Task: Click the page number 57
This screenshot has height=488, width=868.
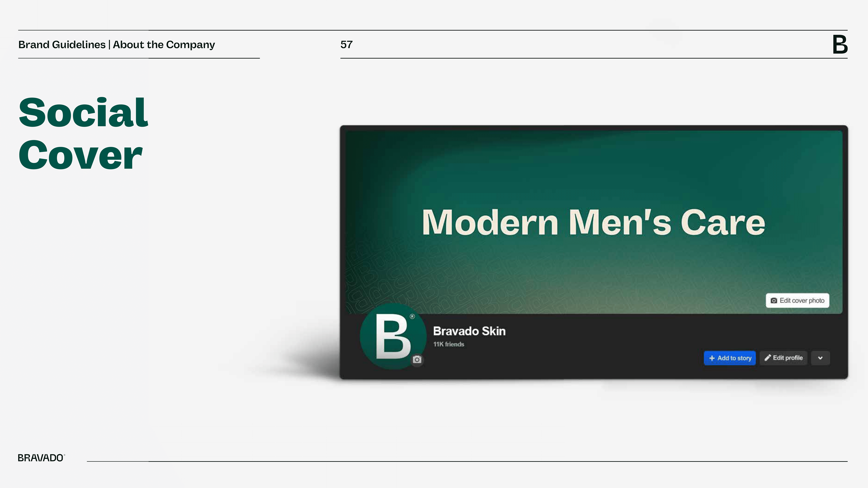Action: [x=346, y=45]
